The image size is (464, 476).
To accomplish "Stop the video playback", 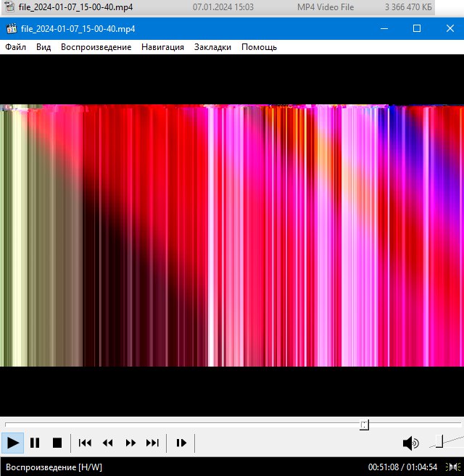I will click(57, 443).
